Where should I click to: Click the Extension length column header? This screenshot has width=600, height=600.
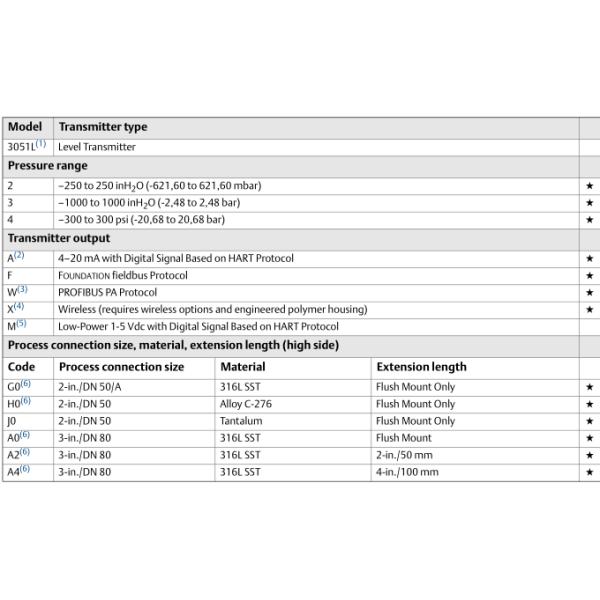coord(421,367)
